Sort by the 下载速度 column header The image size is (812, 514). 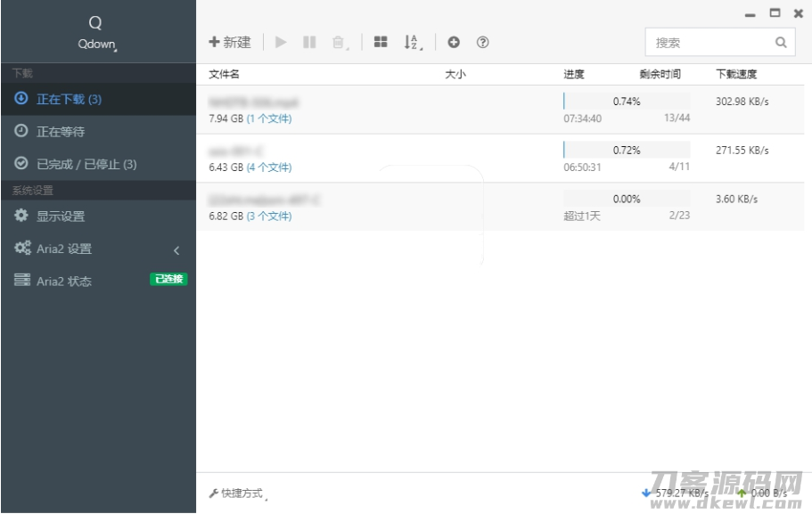pyautogui.click(x=736, y=74)
